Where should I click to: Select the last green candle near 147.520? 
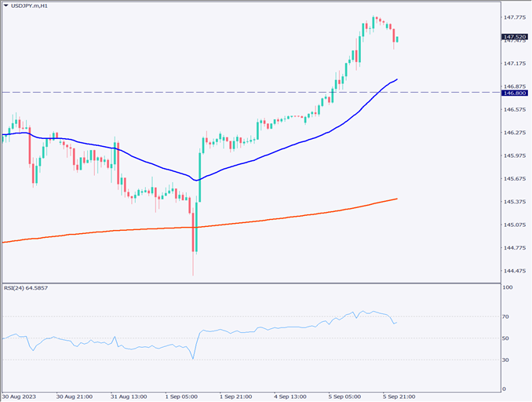[x=397, y=39]
